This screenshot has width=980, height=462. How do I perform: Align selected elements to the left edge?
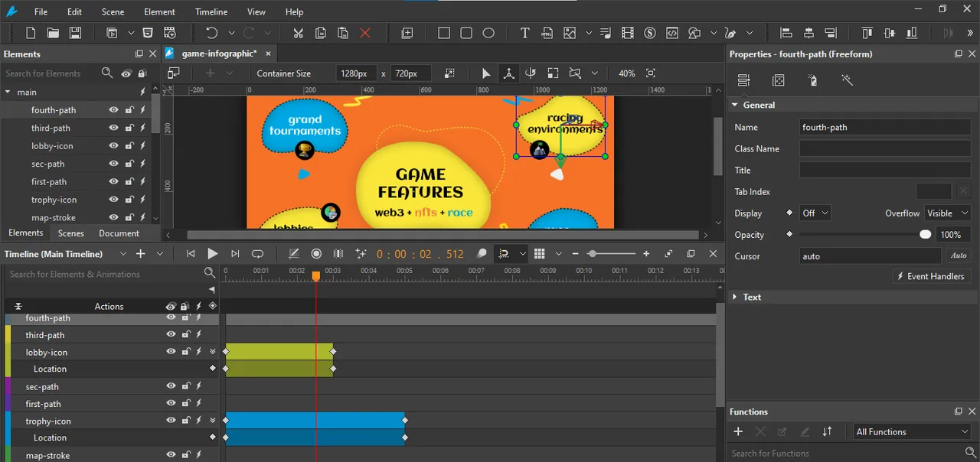point(786,33)
